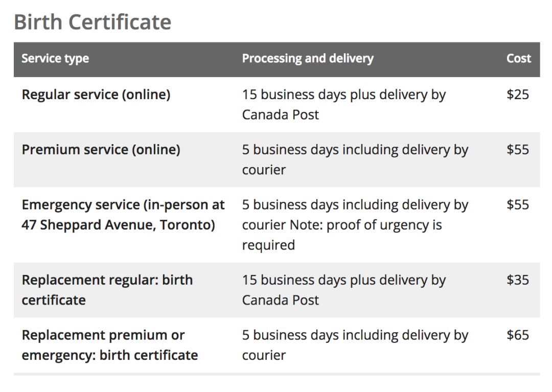Click the $25 cost for Regular service

[x=518, y=95]
